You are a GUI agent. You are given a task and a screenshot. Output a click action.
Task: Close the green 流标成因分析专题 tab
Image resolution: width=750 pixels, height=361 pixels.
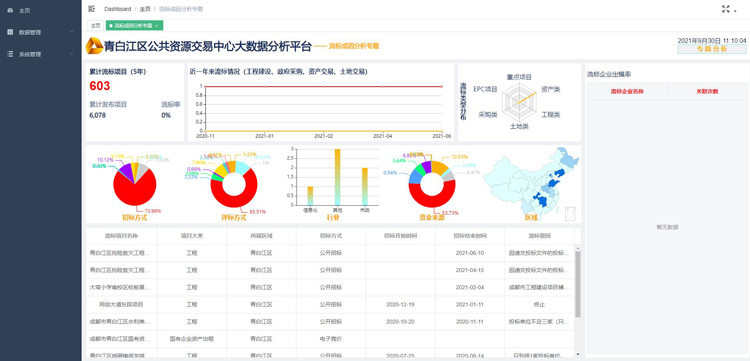point(157,25)
